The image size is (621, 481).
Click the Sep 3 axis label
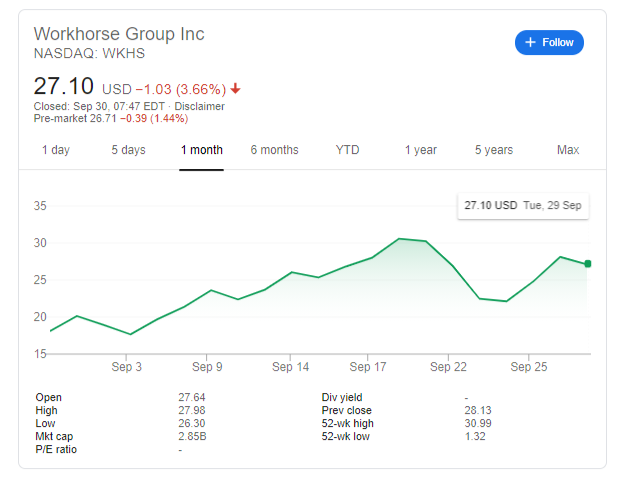(126, 367)
